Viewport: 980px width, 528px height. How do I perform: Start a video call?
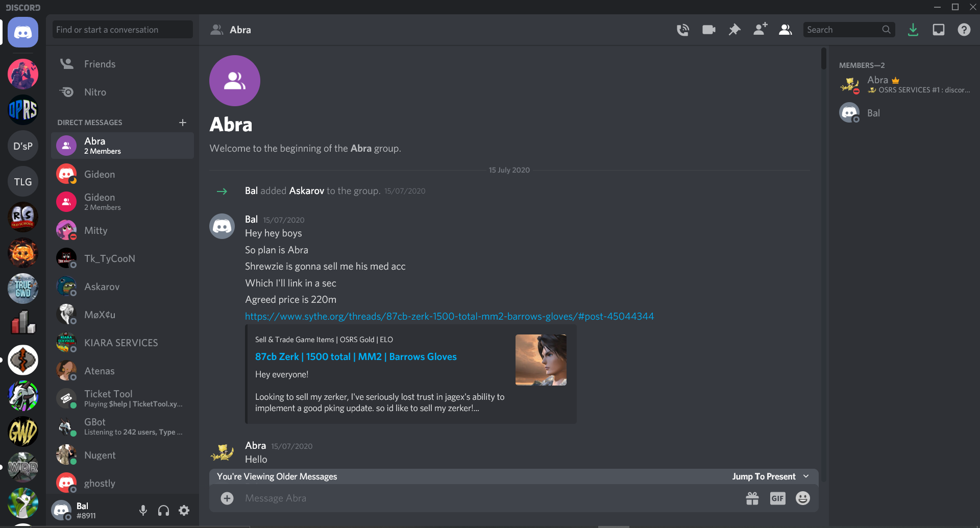click(709, 30)
